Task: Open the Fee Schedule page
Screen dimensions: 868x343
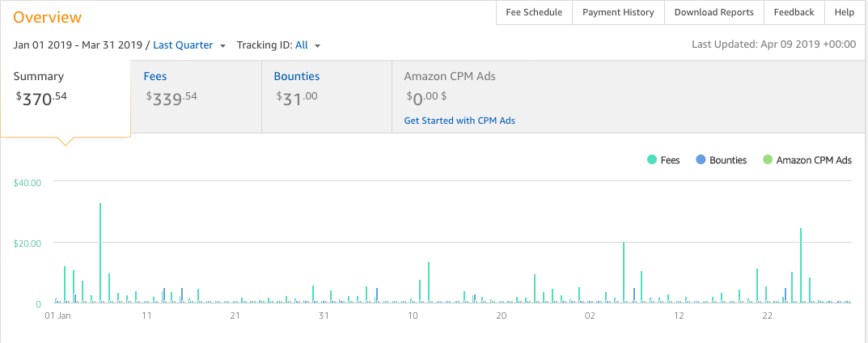Action: pos(533,12)
